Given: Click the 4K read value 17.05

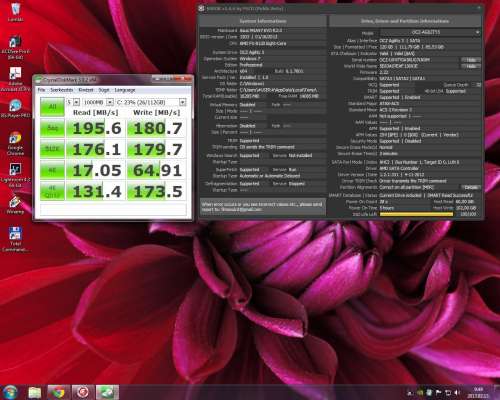Looking at the screenshot, I should point(96,170).
